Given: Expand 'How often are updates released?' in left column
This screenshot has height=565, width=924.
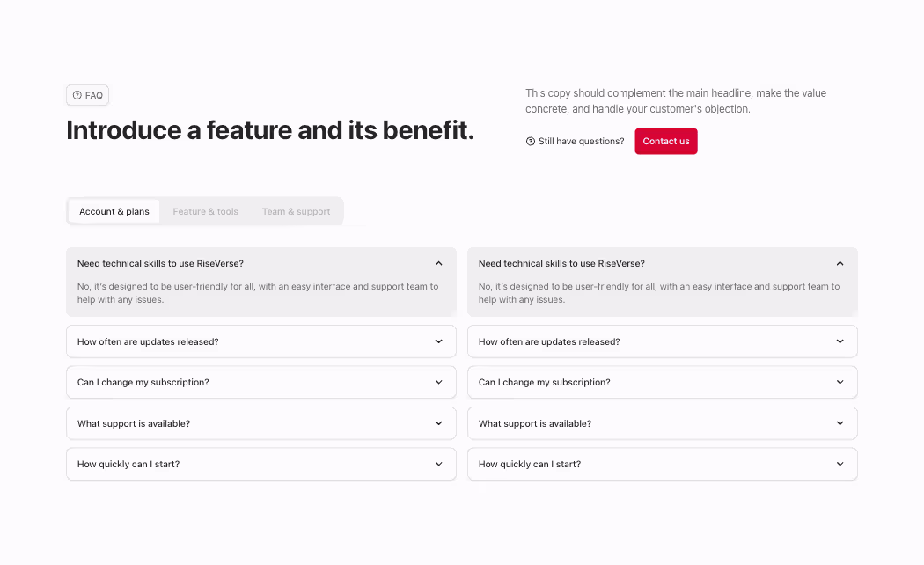Looking at the screenshot, I should click(x=260, y=341).
